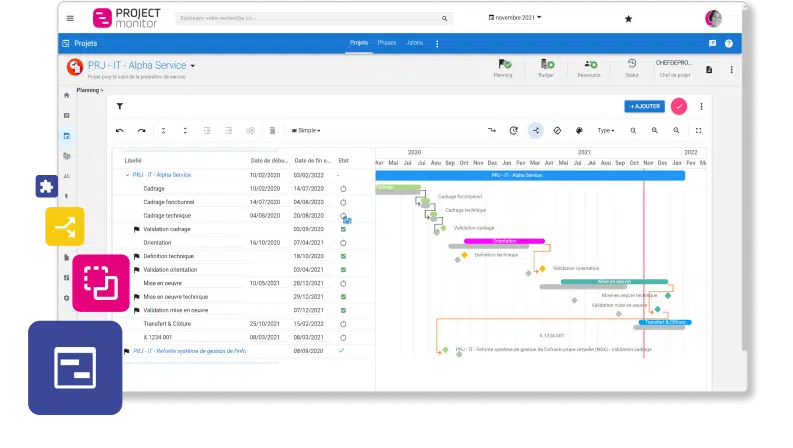Open the project header kebab menu
Viewport: 793px width, 448px height.
click(731, 70)
